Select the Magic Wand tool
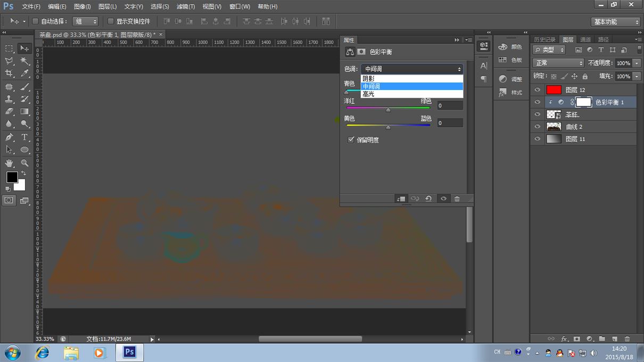644x362 pixels. (x=24, y=61)
